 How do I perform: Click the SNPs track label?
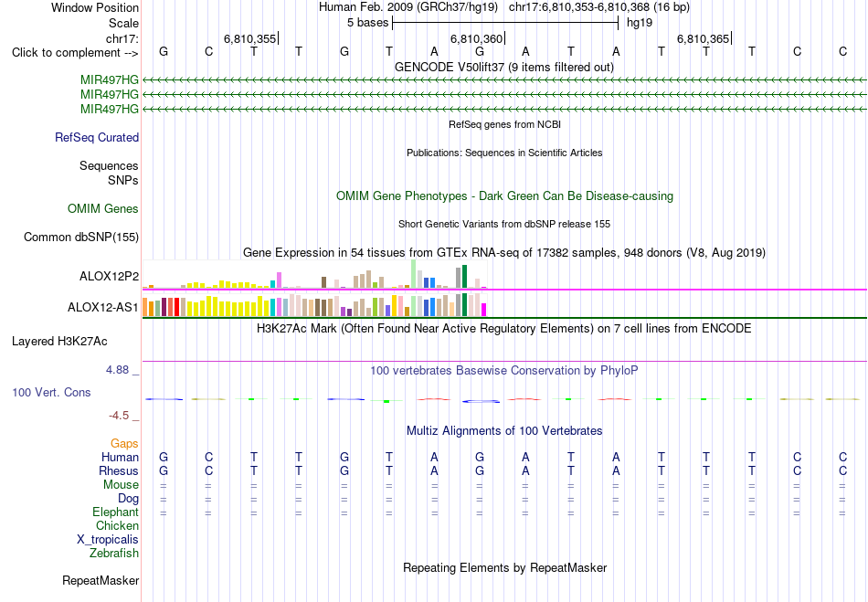(x=123, y=180)
